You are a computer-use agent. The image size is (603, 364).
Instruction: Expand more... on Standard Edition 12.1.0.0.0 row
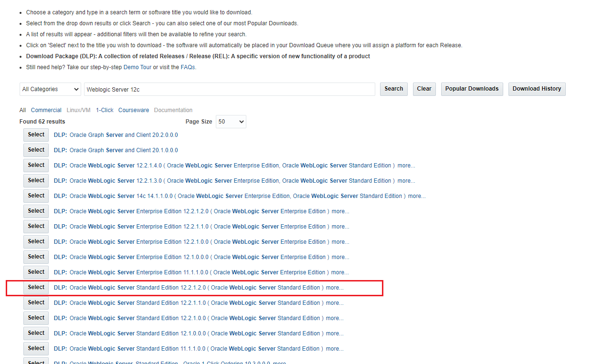point(335,333)
